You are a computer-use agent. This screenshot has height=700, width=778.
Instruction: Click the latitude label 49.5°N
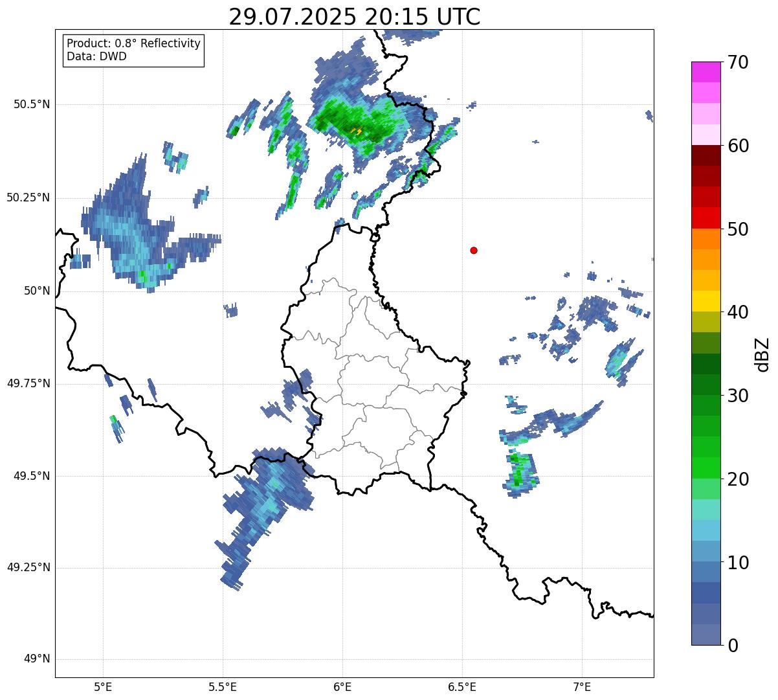click(x=32, y=476)
